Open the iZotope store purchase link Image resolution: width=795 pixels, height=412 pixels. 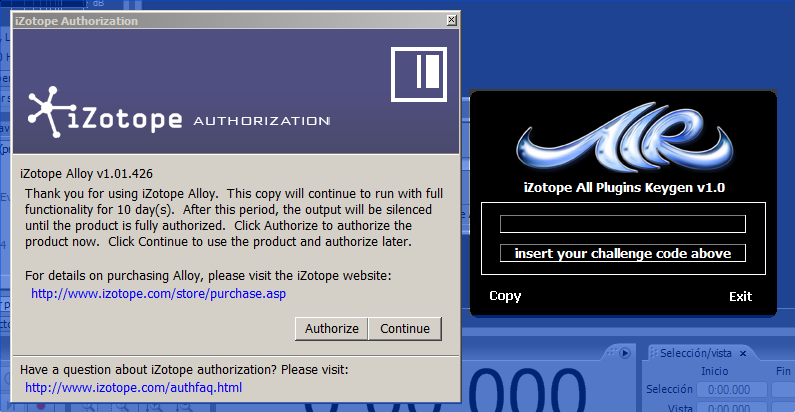point(158,294)
